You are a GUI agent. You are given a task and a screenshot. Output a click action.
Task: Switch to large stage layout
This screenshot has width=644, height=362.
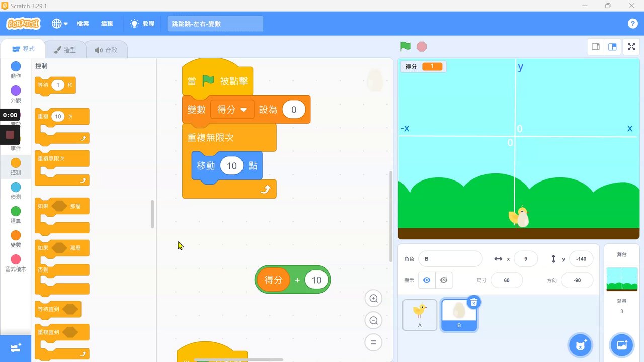[612, 47]
